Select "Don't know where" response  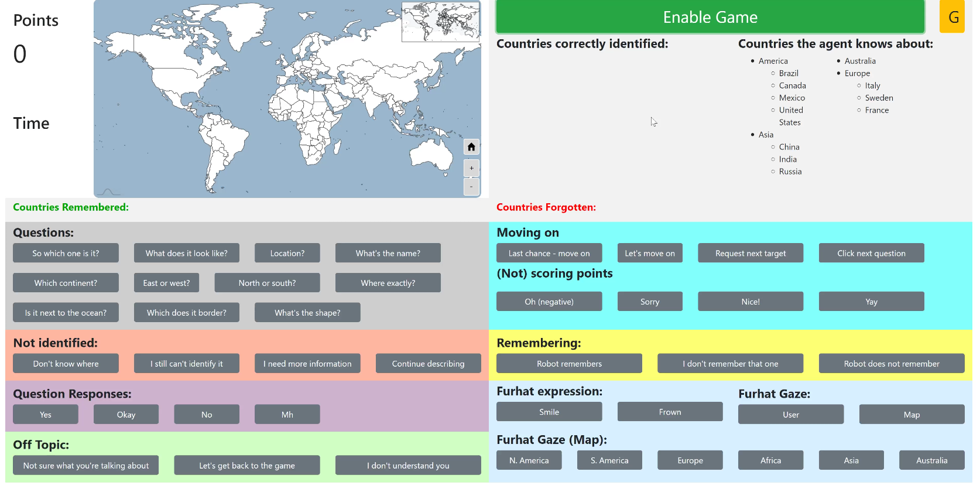(66, 364)
